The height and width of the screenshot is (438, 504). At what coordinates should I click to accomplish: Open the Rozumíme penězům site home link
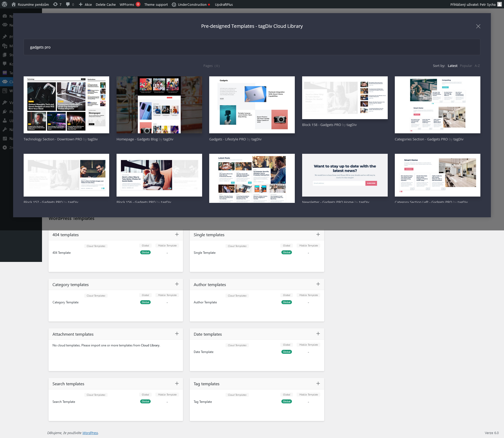pos(30,4)
